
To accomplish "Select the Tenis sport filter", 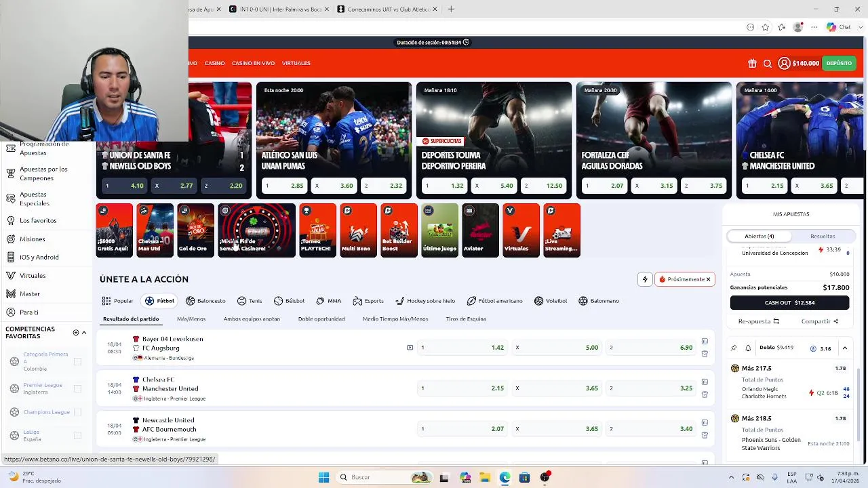I will (x=250, y=301).
